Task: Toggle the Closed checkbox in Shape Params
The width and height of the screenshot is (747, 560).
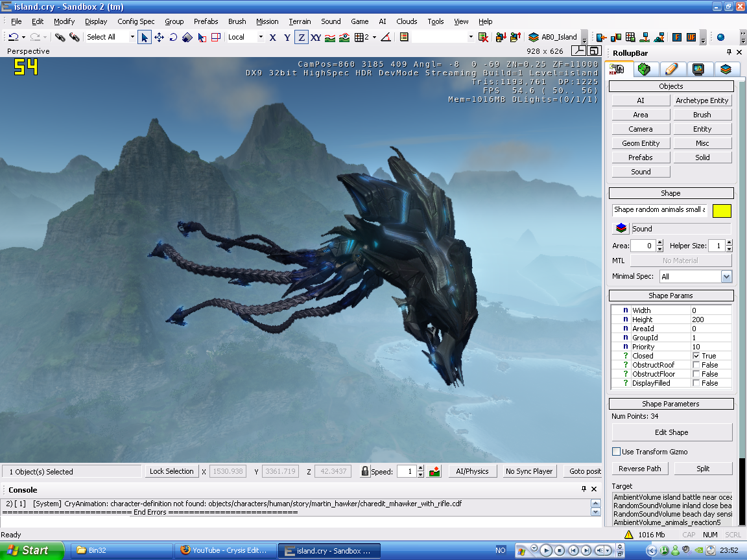Action: click(696, 356)
